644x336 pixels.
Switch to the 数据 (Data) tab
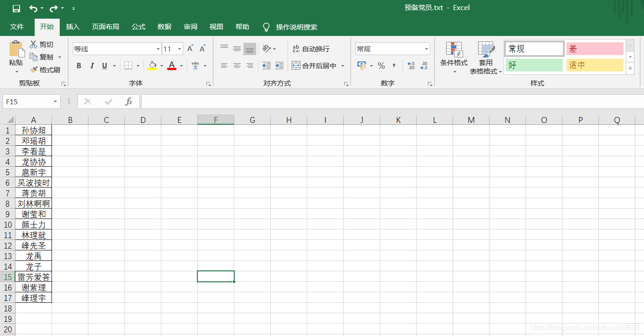click(165, 27)
